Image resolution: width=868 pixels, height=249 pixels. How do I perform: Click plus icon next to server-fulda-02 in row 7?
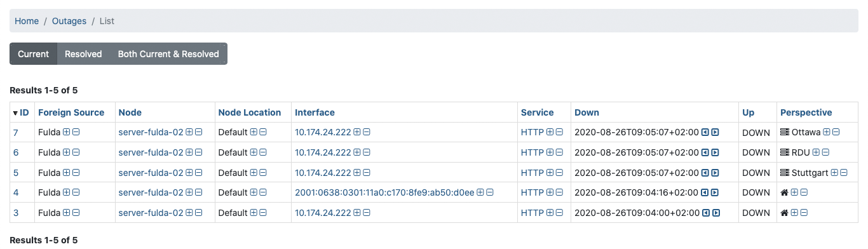(189, 132)
